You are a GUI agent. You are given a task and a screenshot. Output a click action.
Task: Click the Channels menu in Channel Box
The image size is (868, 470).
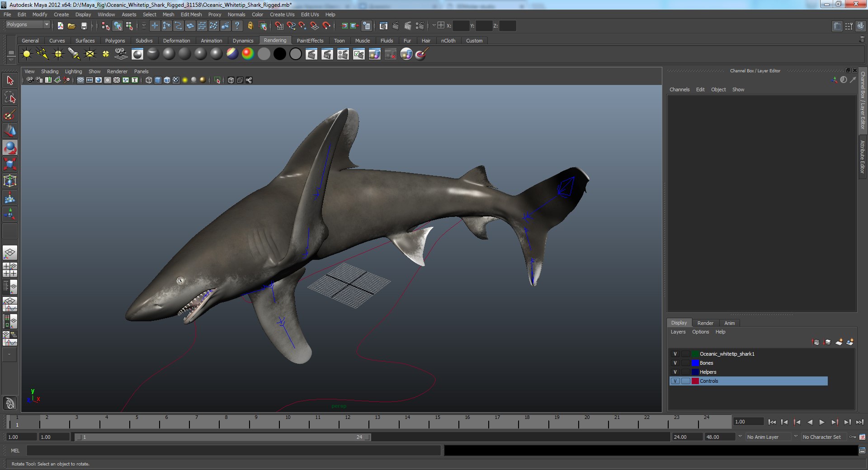(679, 89)
